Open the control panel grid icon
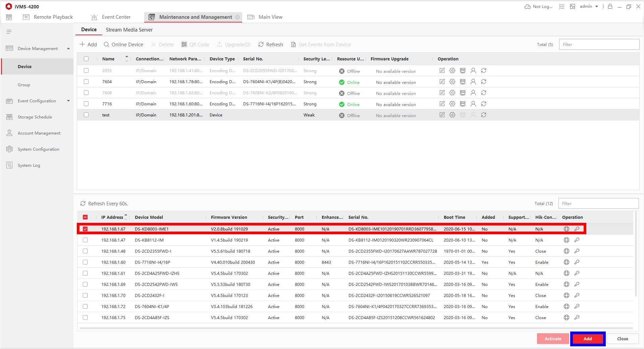The height and width of the screenshot is (349, 644). point(9,17)
